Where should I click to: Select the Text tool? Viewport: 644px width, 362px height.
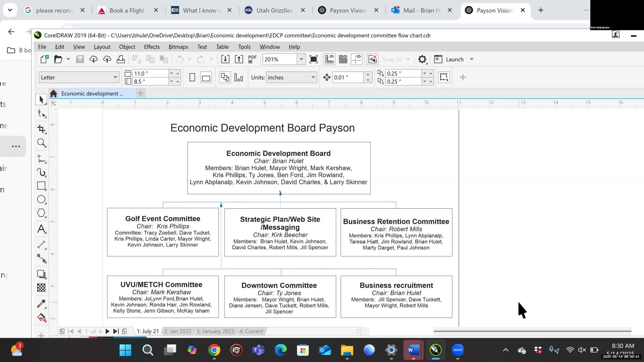(x=41, y=229)
